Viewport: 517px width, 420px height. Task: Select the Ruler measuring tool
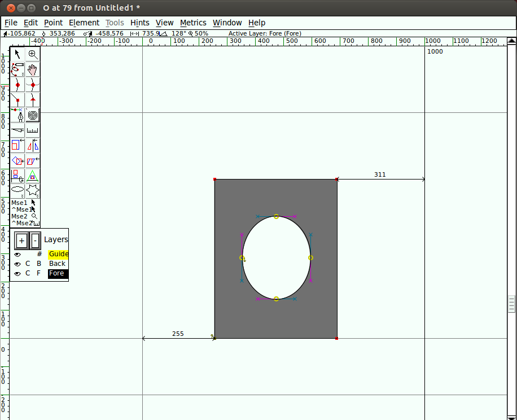[33, 131]
